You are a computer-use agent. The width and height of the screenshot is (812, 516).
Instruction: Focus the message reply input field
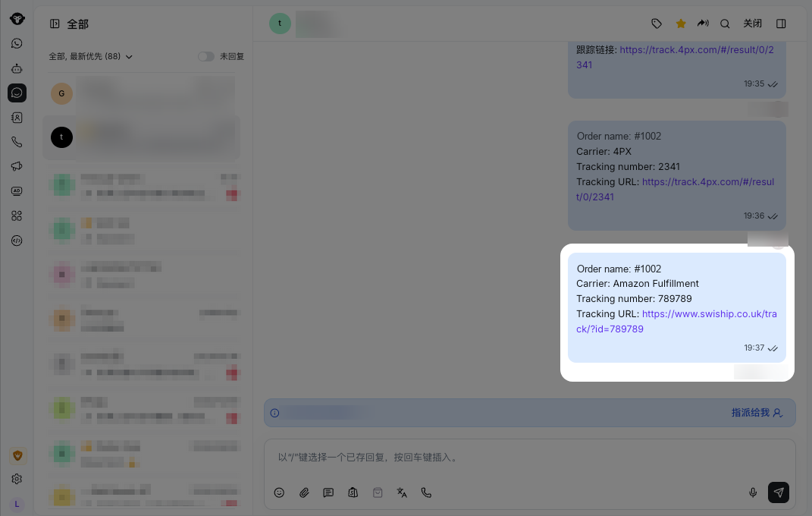coord(529,458)
